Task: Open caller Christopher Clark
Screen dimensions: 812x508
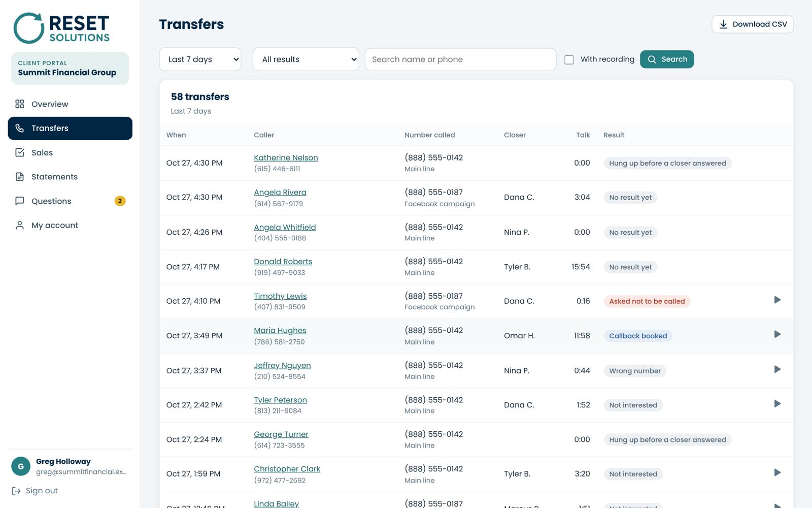Action: click(x=287, y=469)
